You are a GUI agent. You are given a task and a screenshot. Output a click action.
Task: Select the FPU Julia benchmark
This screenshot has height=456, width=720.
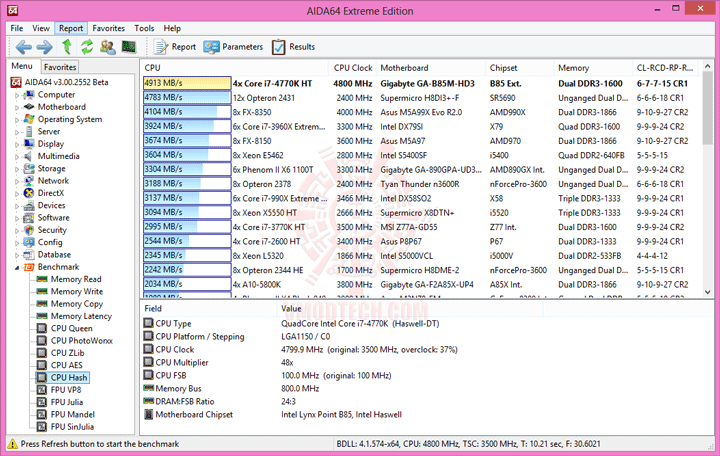pyautogui.click(x=67, y=402)
